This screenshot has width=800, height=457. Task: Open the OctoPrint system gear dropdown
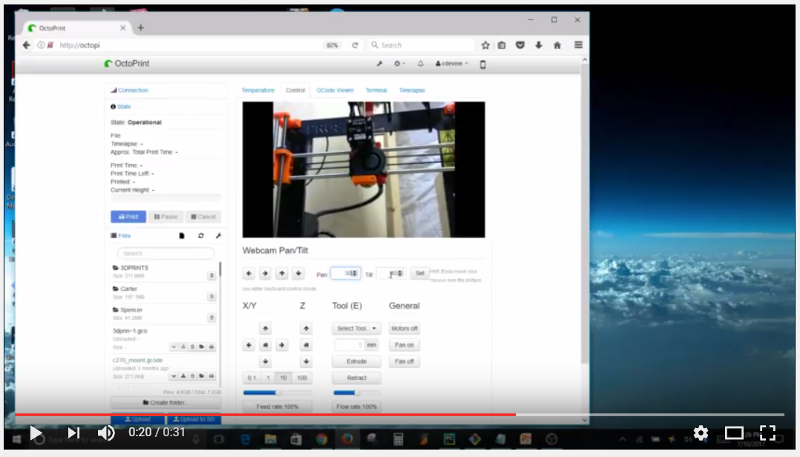tap(399, 64)
